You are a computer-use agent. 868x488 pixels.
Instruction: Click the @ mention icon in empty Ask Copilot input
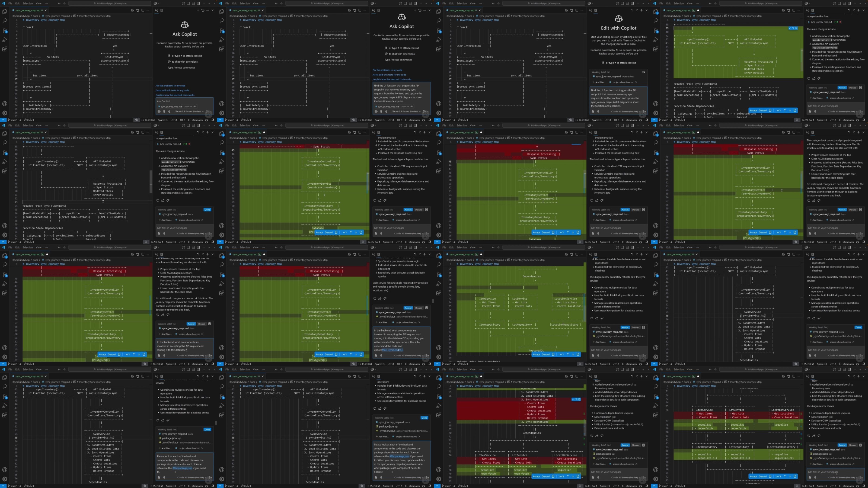159,111
